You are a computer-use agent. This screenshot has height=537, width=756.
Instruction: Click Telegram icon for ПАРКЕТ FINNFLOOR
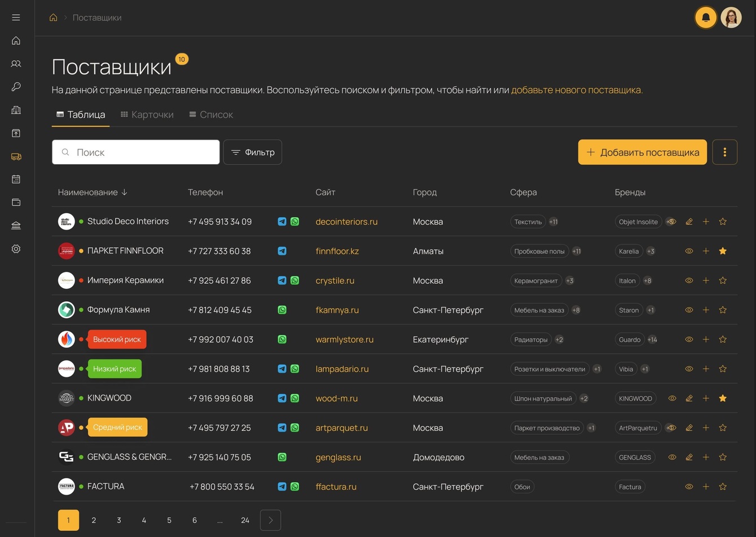(x=282, y=251)
